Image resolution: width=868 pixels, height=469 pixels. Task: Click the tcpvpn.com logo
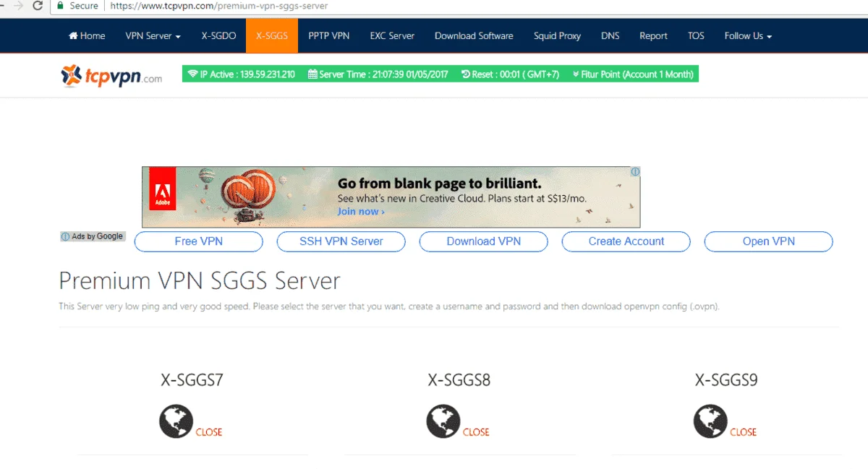tap(112, 75)
